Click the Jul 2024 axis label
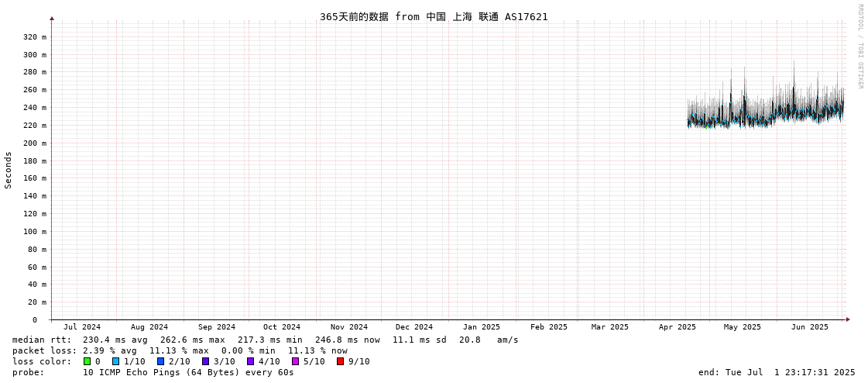Screen dimensions: 868x383 point(83,327)
